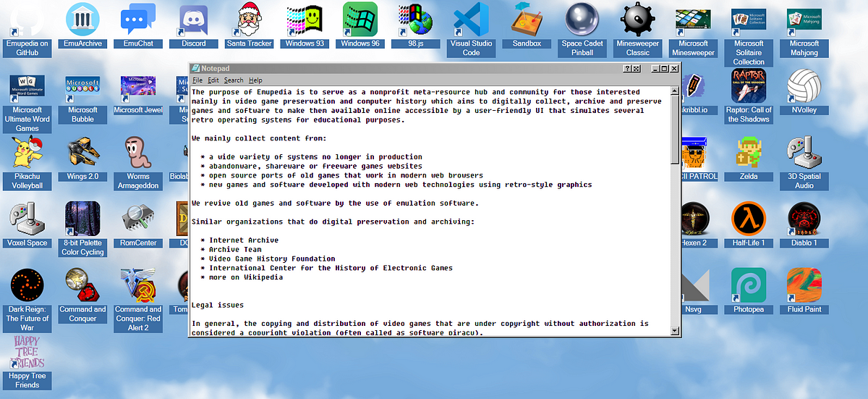Click the "more on Wikipedia" line
This screenshot has height=399, width=868.
(246, 277)
